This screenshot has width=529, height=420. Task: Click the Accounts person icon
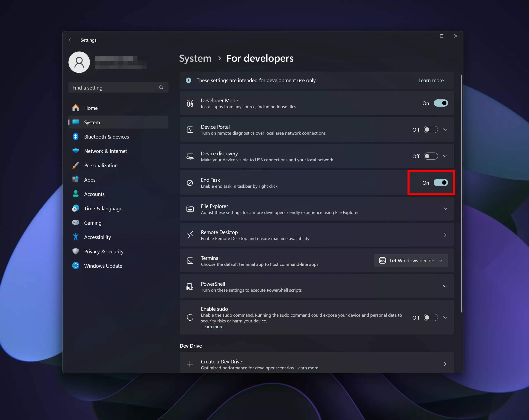[76, 194]
